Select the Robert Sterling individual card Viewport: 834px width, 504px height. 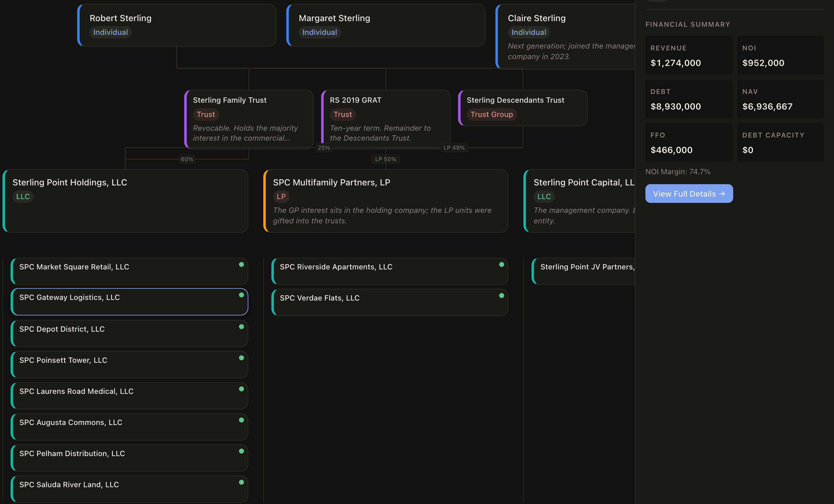point(177,25)
